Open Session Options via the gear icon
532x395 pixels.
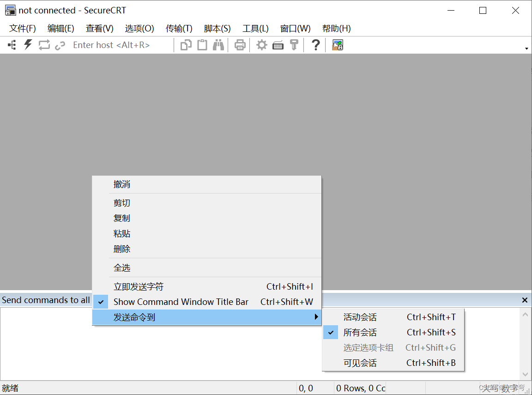(261, 45)
